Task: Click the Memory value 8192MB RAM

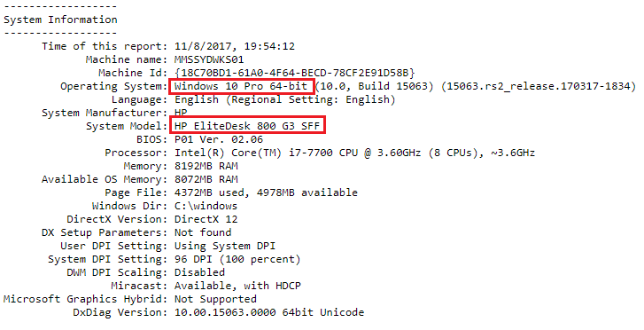Action: point(206,166)
